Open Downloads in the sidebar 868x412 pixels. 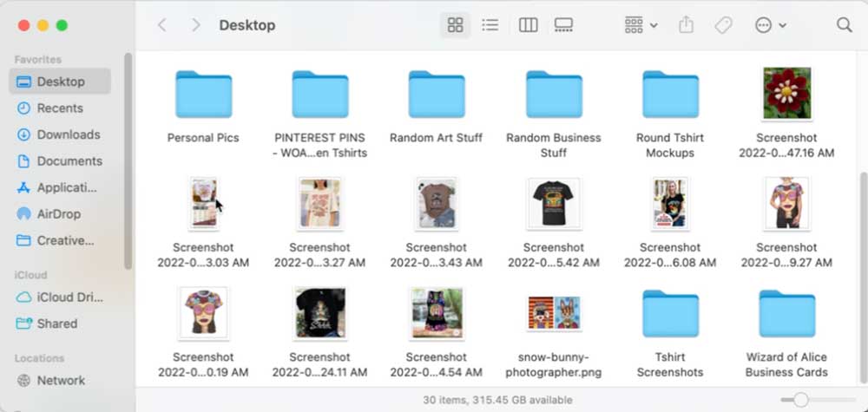pos(60,135)
